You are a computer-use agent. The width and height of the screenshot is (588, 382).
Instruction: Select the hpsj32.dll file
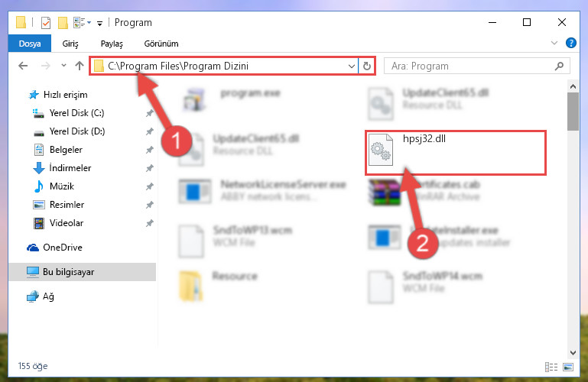pos(455,151)
